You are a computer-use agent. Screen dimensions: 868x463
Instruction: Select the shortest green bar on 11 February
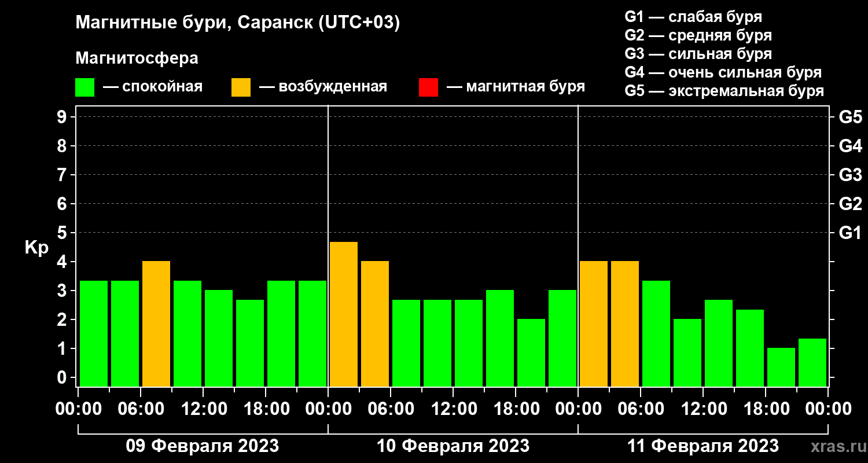781,367
